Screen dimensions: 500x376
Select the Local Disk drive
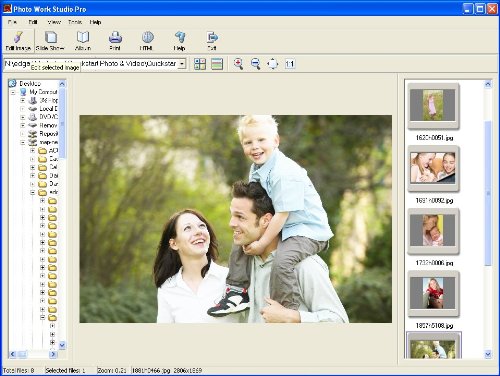coord(48,108)
